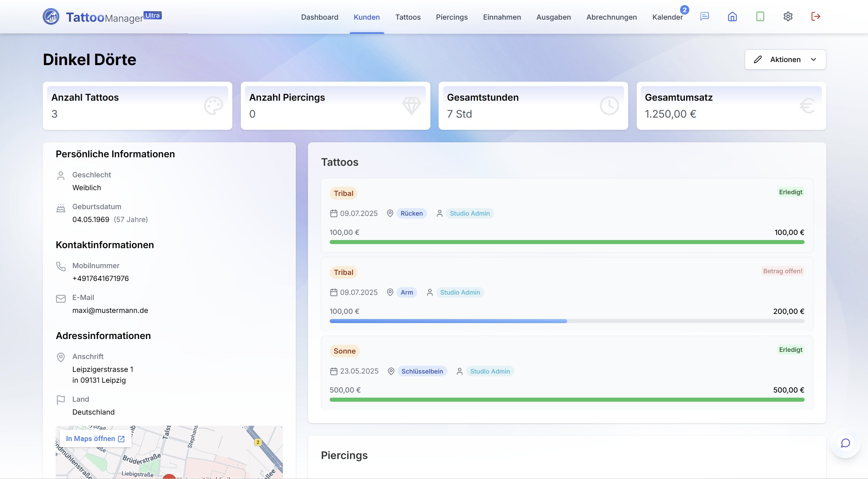Click the location pin icon before Rücken
868x479 pixels.
pos(390,213)
